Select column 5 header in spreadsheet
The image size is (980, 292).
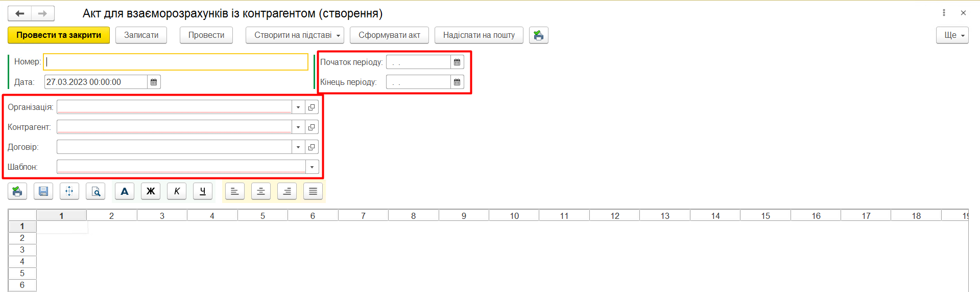click(x=262, y=216)
